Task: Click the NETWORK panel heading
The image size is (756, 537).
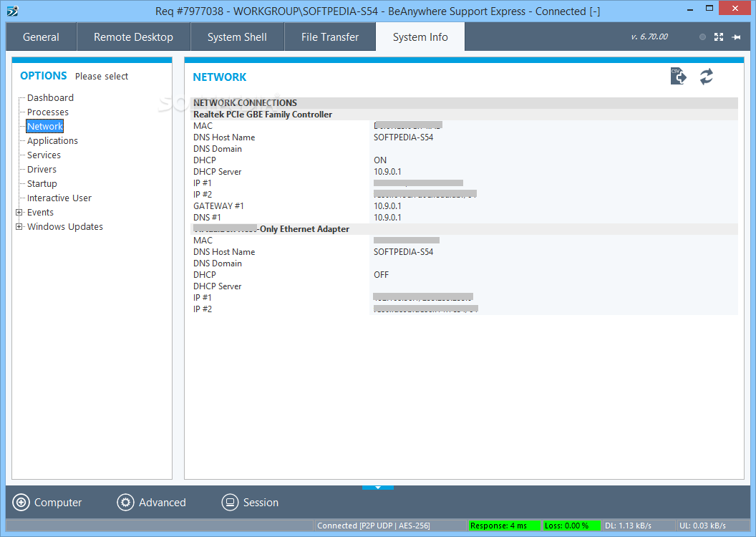Action: click(x=219, y=77)
